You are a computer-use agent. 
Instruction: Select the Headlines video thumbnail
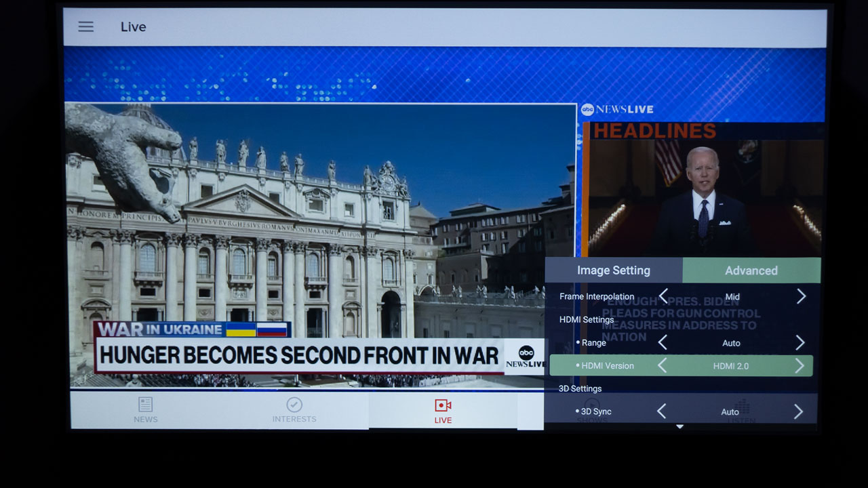(x=704, y=198)
